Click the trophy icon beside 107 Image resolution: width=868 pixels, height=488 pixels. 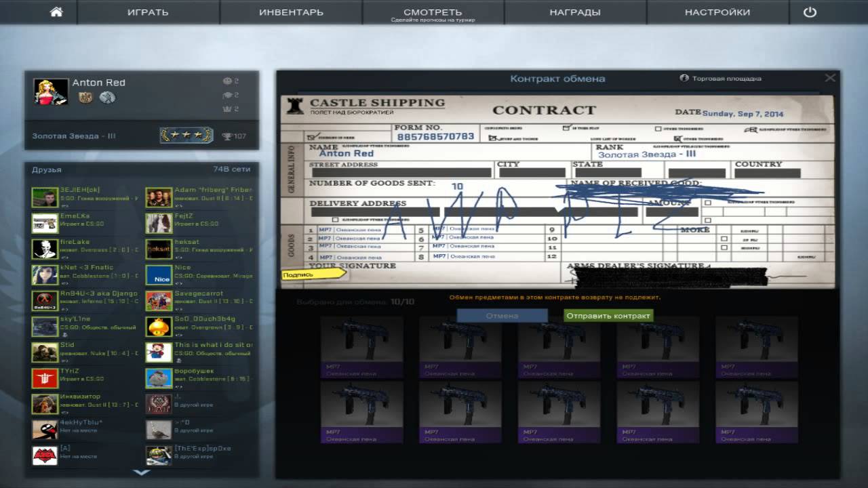[x=226, y=136]
